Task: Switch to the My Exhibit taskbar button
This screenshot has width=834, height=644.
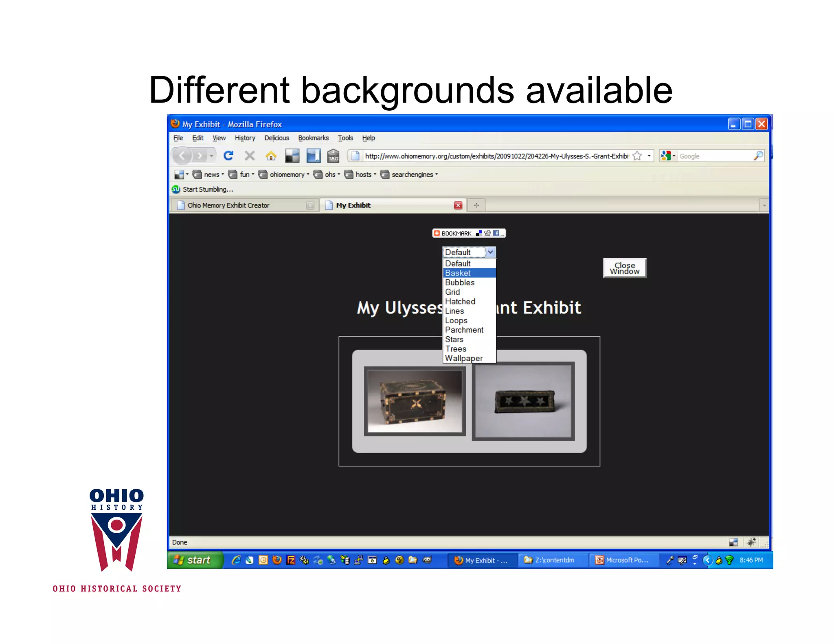Action: click(x=483, y=560)
